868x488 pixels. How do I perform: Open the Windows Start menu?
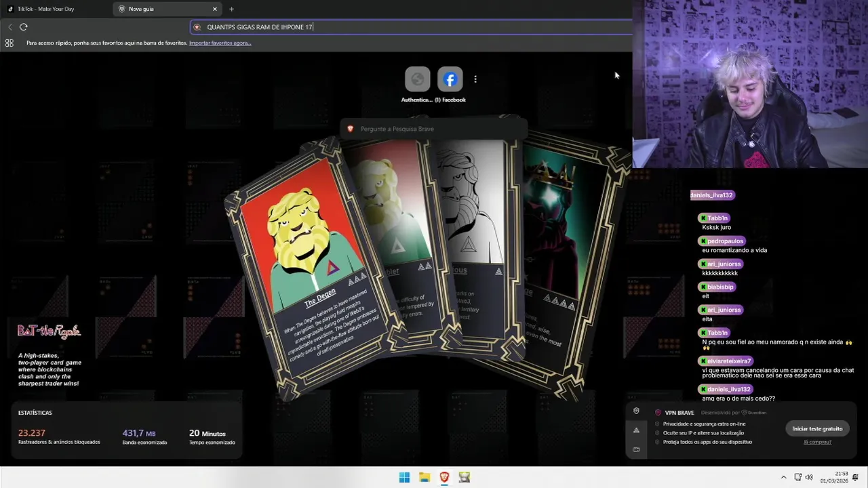point(404,477)
